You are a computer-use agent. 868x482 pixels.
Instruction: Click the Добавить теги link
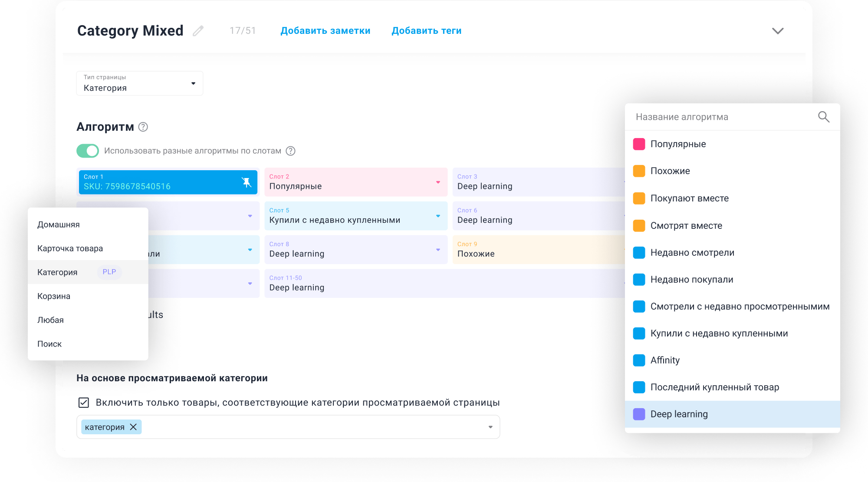426,31
